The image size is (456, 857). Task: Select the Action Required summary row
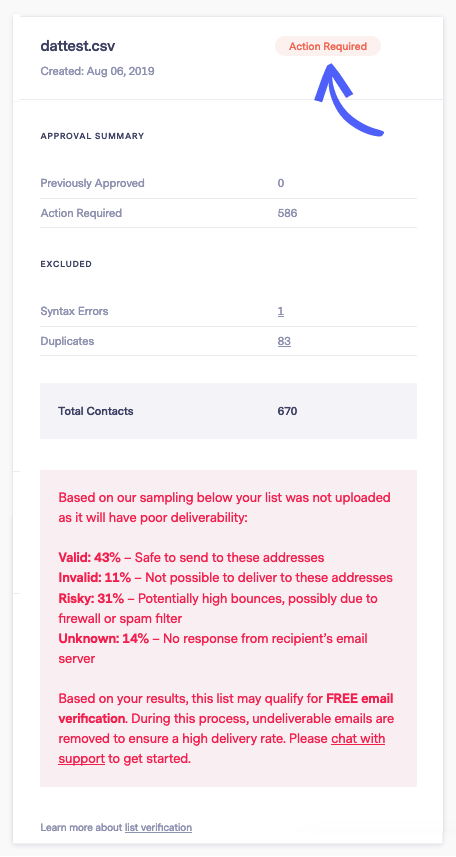click(x=229, y=213)
